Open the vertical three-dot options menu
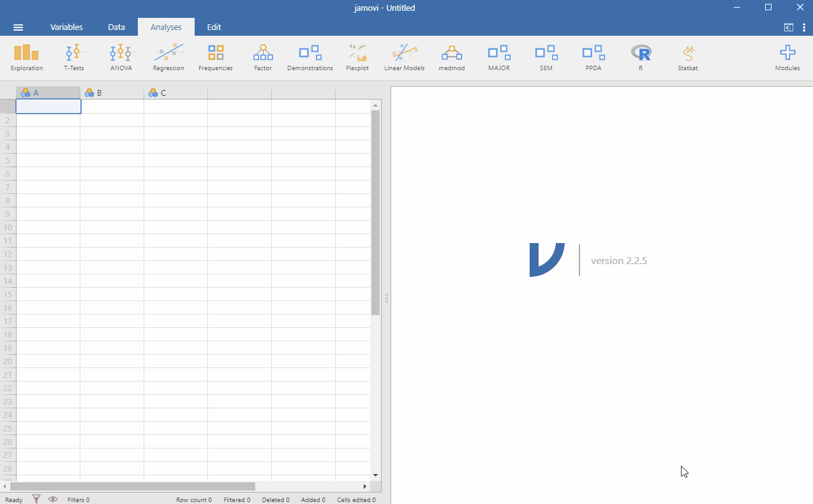Viewport: 813px width, 504px height. [804, 27]
